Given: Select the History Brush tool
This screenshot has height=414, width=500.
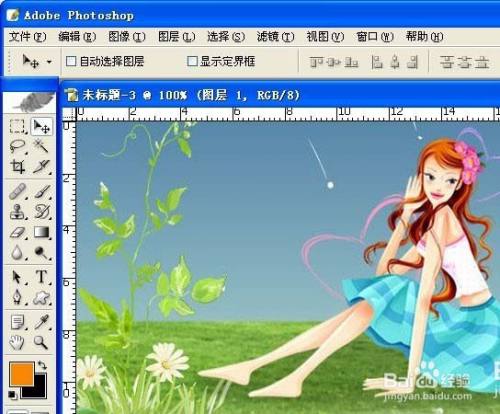Looking at the screenshot, I should point(42,211).
